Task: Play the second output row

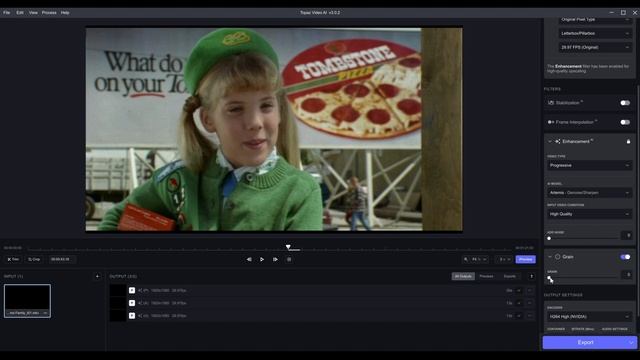Action: tap(132, 303)
